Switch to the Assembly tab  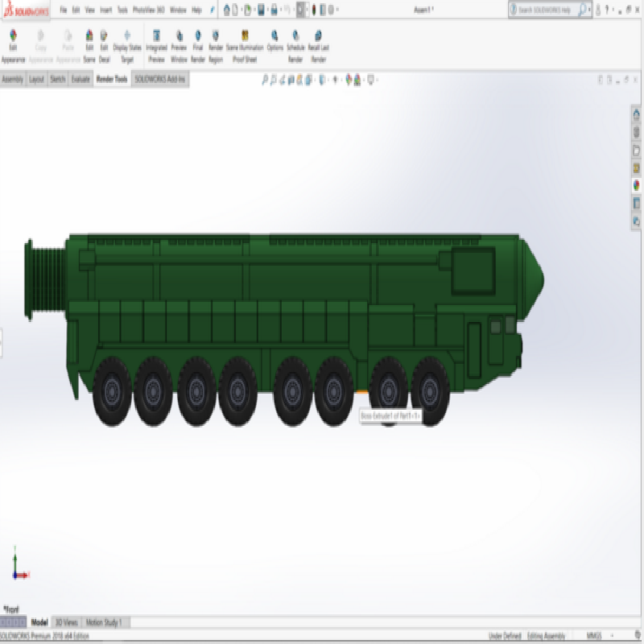pos(13,79)
